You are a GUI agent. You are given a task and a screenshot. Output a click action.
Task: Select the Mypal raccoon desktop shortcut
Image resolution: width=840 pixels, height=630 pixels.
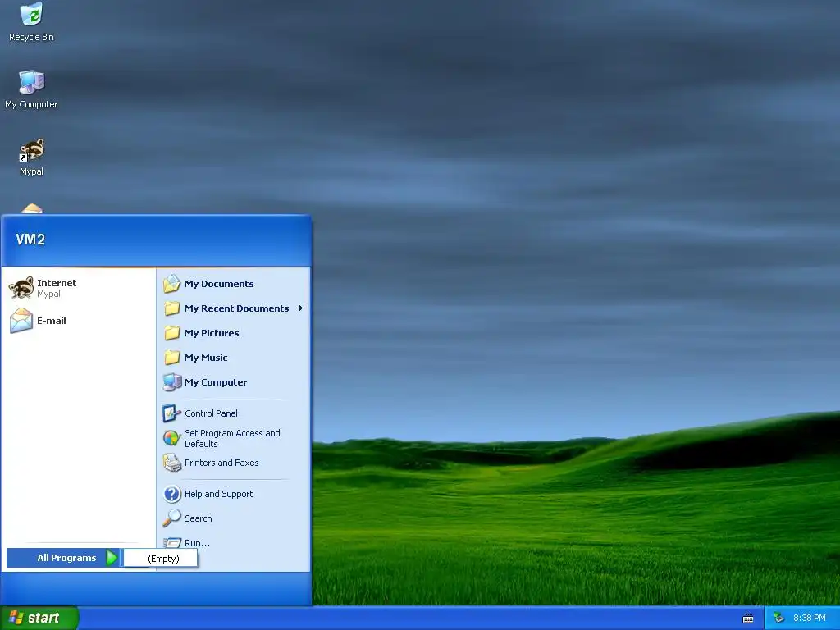31,157
